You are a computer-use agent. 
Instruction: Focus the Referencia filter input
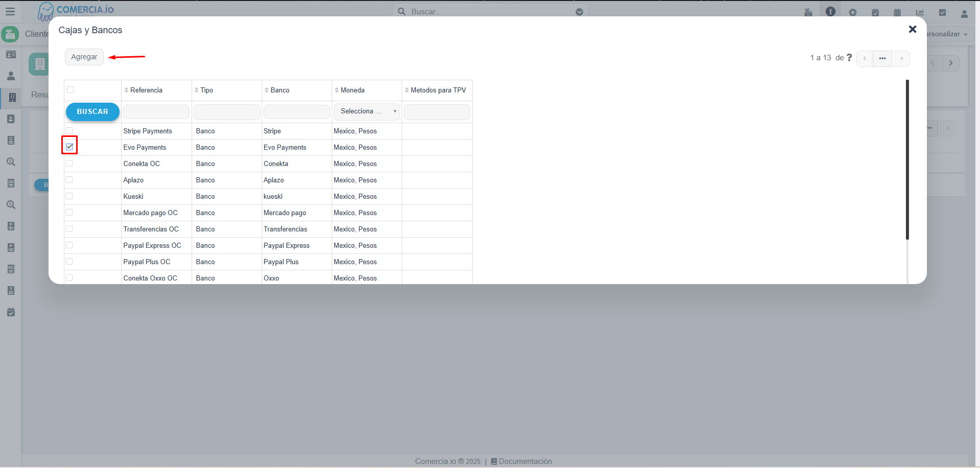point(156,112)
